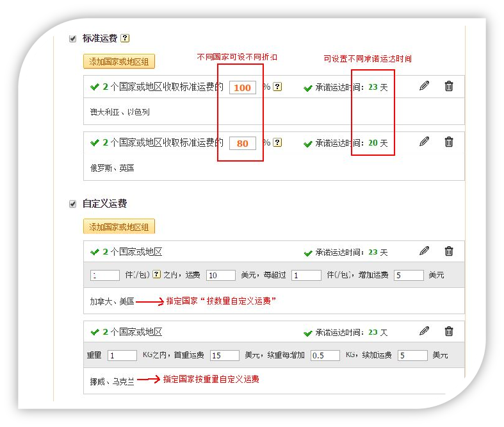Image resolution: width=504 pixels, height=427 pixels.
Task: Focus the 续重每增加 0.5 KG field
Action: pos(325,356)
